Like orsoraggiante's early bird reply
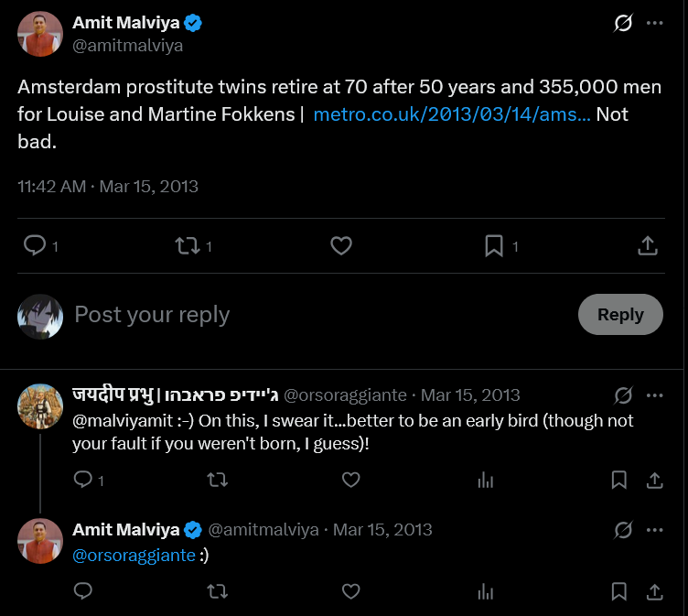 pyautogui.click(x=351, y=480)
